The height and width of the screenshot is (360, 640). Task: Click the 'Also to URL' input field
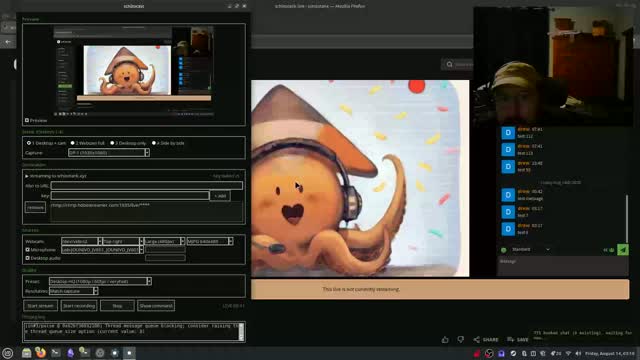click(x=147, y=186)
